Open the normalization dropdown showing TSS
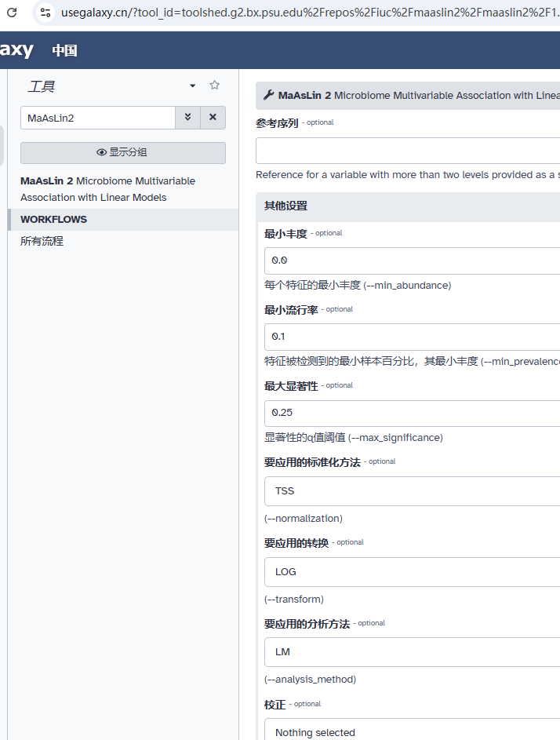This screenshot has width=560, height=740. (413, 490)
